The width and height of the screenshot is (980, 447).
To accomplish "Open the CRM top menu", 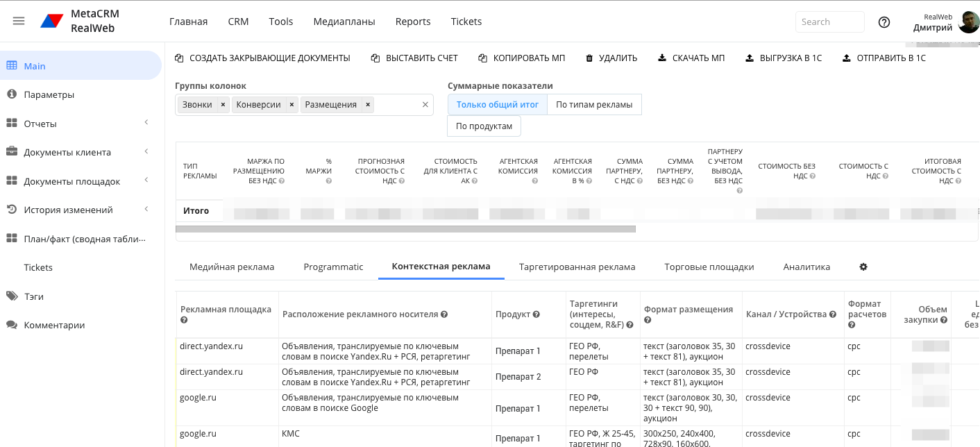I will [x=238, y=22].
